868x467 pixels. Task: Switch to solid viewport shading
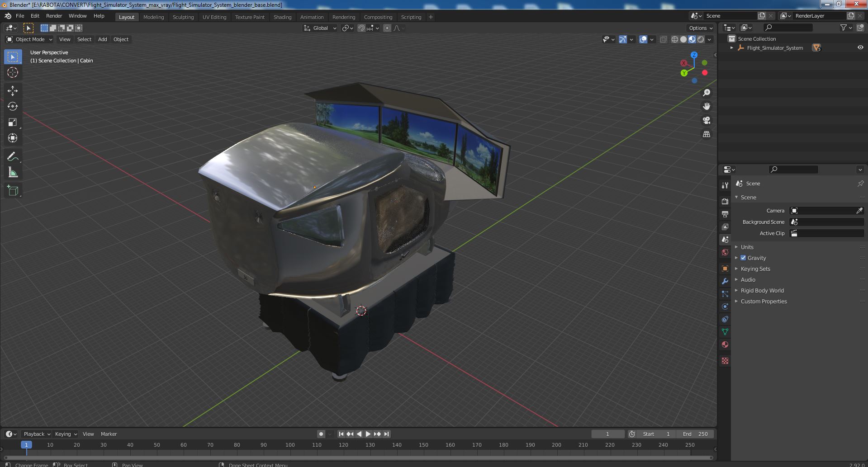point(683,39)
